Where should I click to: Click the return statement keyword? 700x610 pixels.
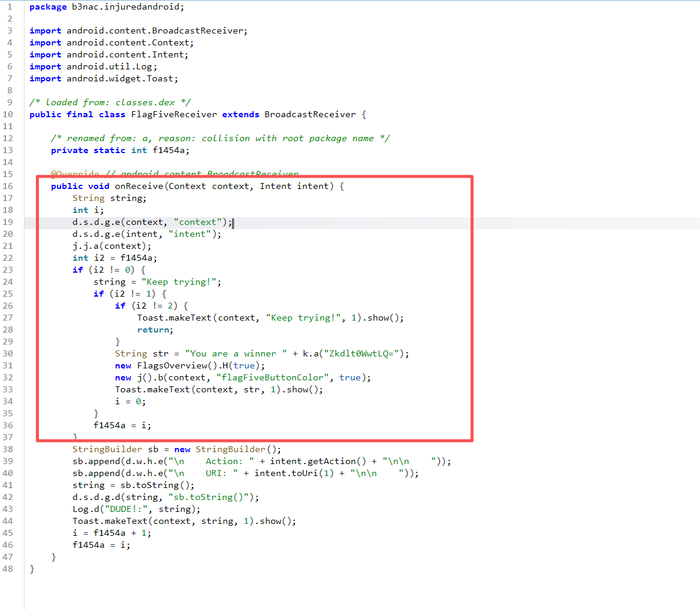[154, 330]
